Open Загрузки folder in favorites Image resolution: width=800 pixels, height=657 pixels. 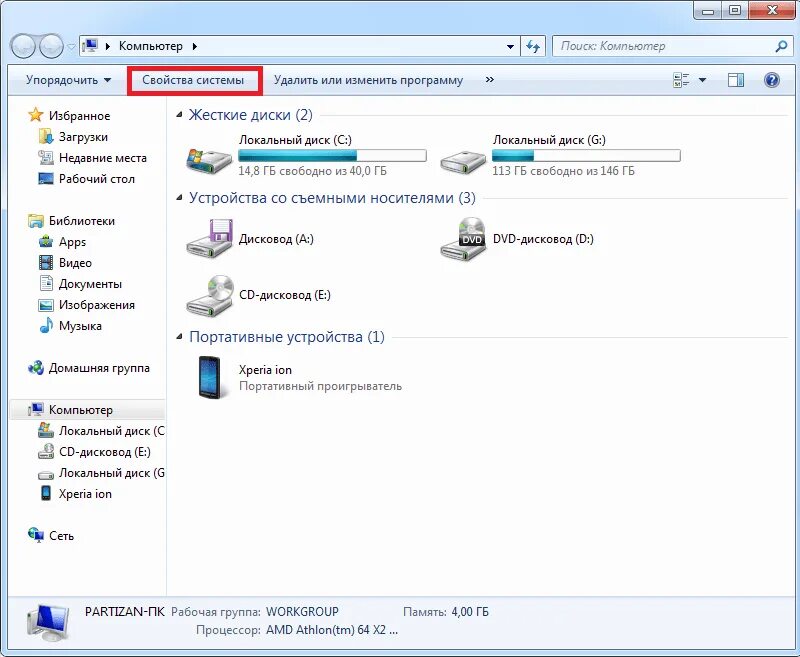pos(83,137)
